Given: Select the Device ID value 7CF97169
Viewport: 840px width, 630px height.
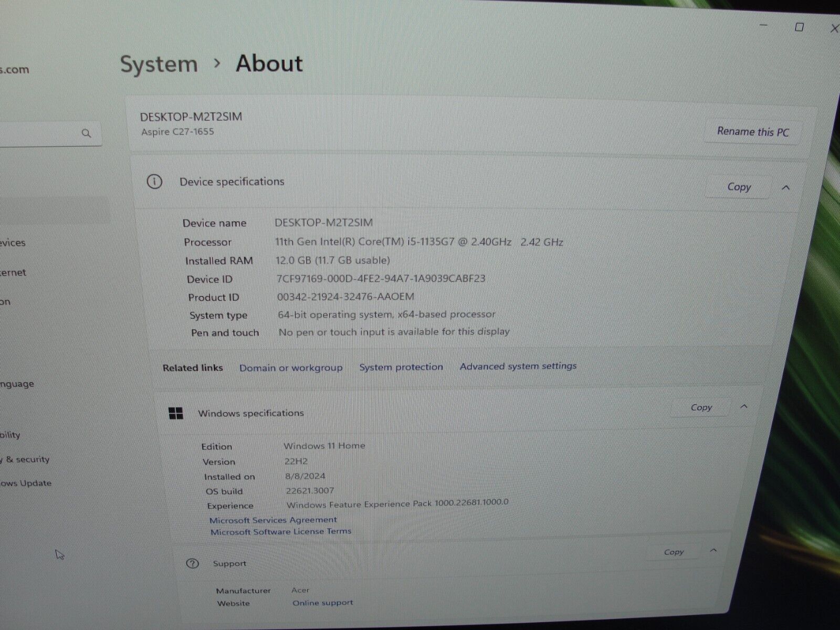Looking at the screenshot, I should click(381, 278).
